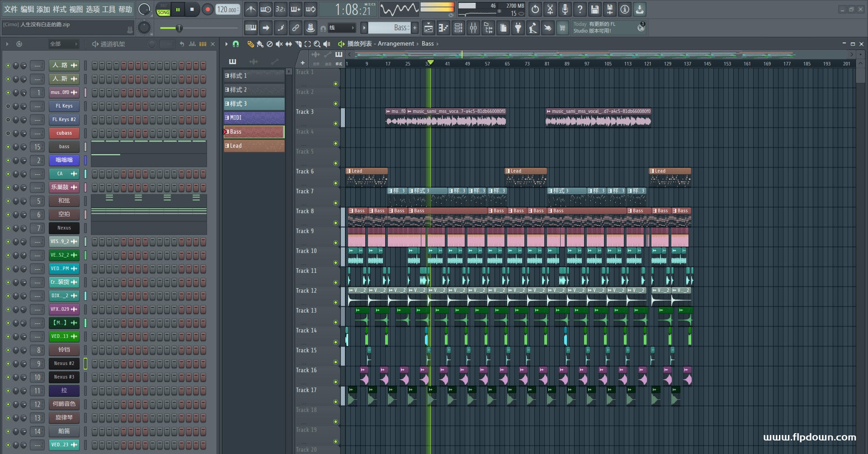Open the Bass pattern selector dropdown
This screenshot has height=454, width=868.
click(389, 28)
